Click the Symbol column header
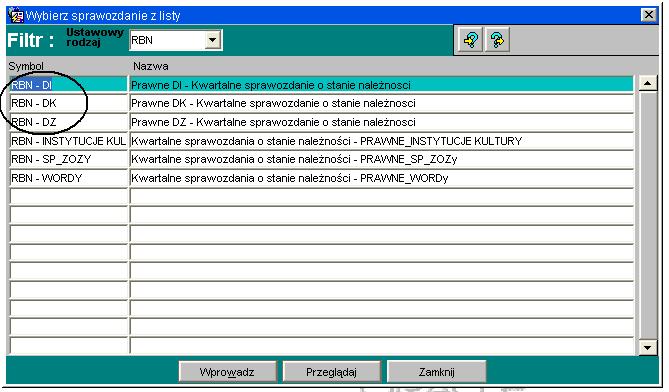The height and width of the screenshot is (392, 669). point(26,66)
